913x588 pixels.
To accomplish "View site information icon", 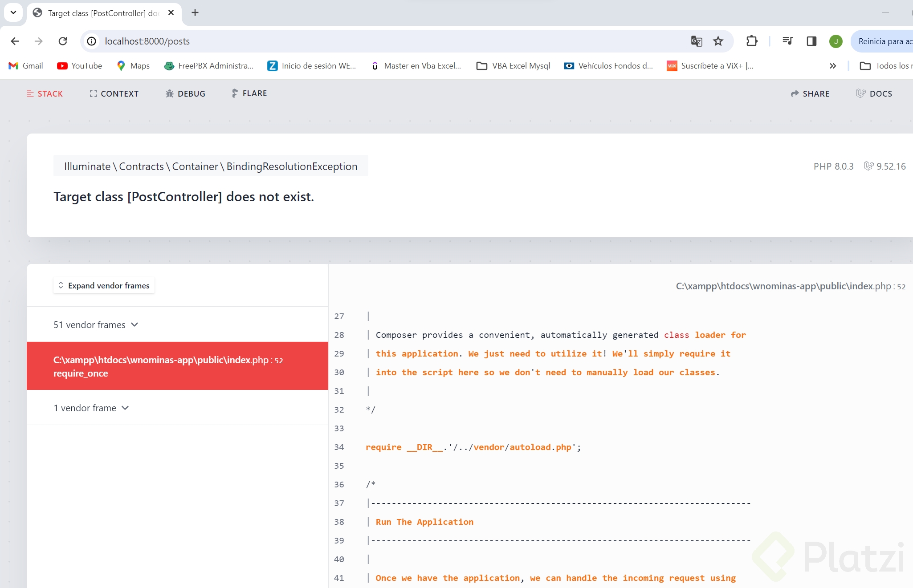I will click(x=92, y=41).
